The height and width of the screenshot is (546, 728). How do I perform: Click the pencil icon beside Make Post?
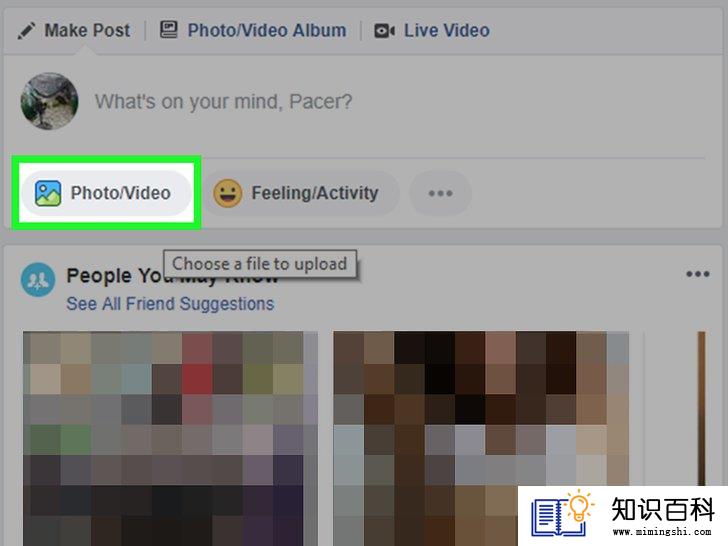[x=26, y=31]
